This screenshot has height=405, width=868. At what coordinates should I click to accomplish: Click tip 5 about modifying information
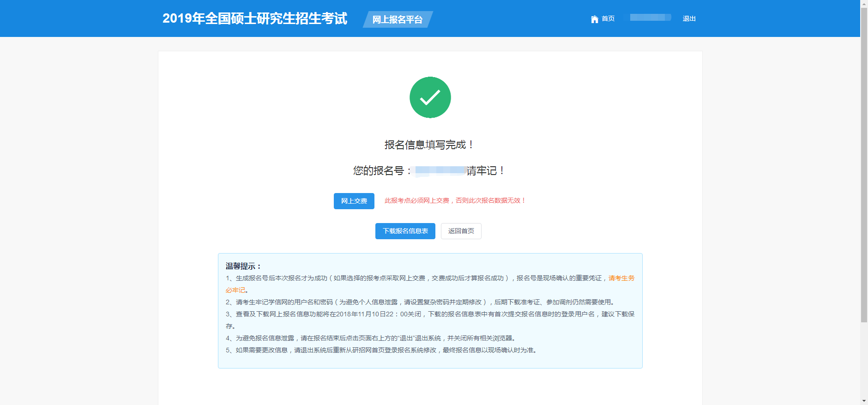coord(381,350)
